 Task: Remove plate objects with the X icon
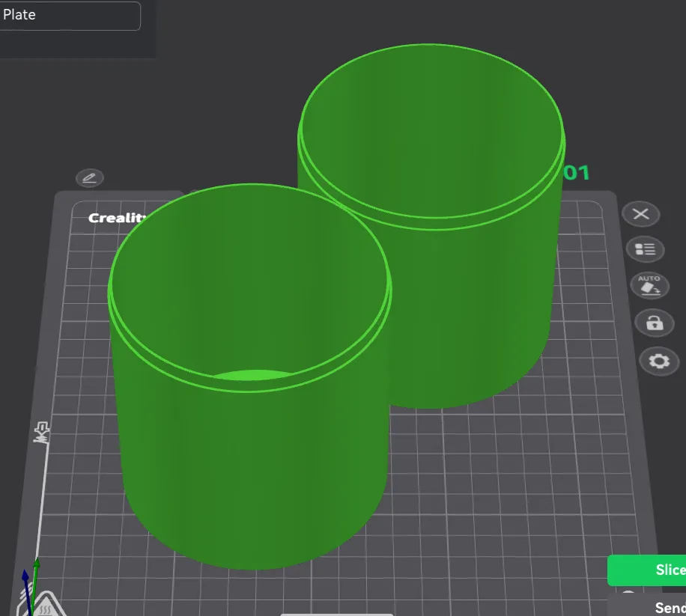641,214
